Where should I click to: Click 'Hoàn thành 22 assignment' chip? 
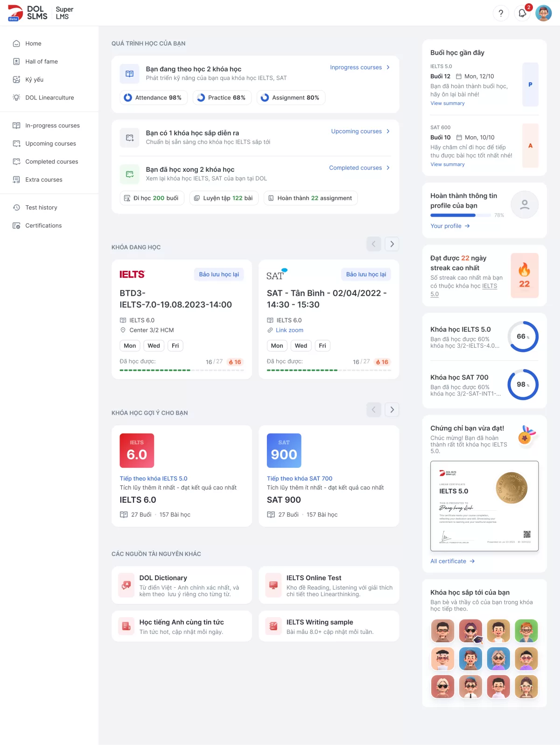click(x=311, y=198)
